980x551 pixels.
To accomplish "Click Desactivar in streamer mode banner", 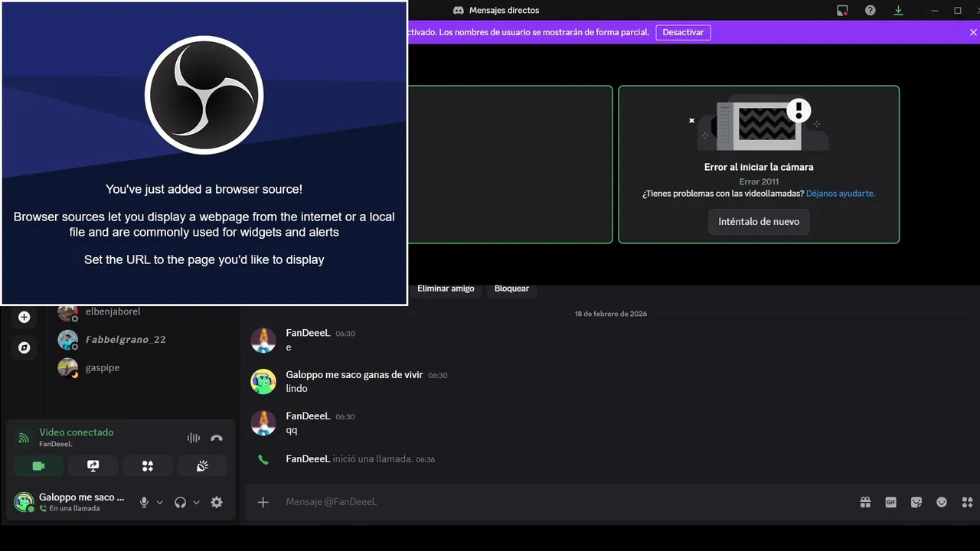I will click(x=683, y=32).
